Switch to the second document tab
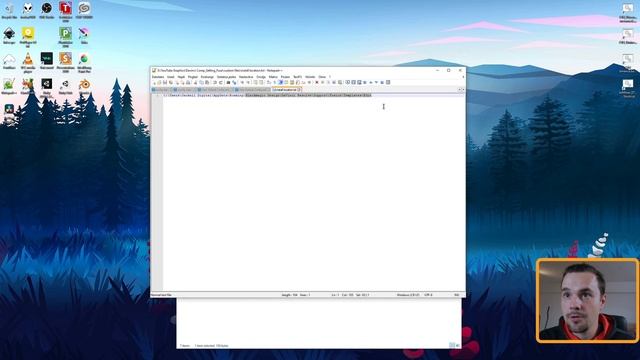Image resolution: width=640 pixels, height=360 pixels. click(184, 89)
